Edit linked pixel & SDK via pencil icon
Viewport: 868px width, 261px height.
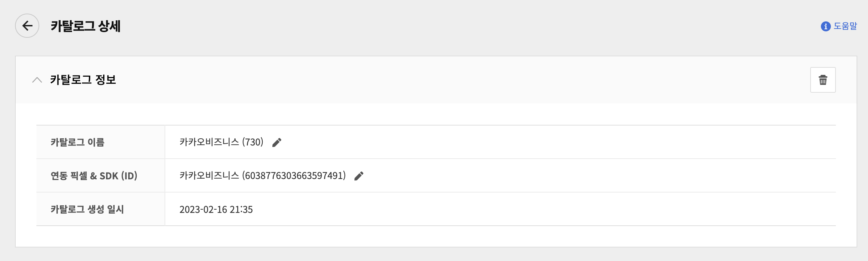click(x=359, y=176)
